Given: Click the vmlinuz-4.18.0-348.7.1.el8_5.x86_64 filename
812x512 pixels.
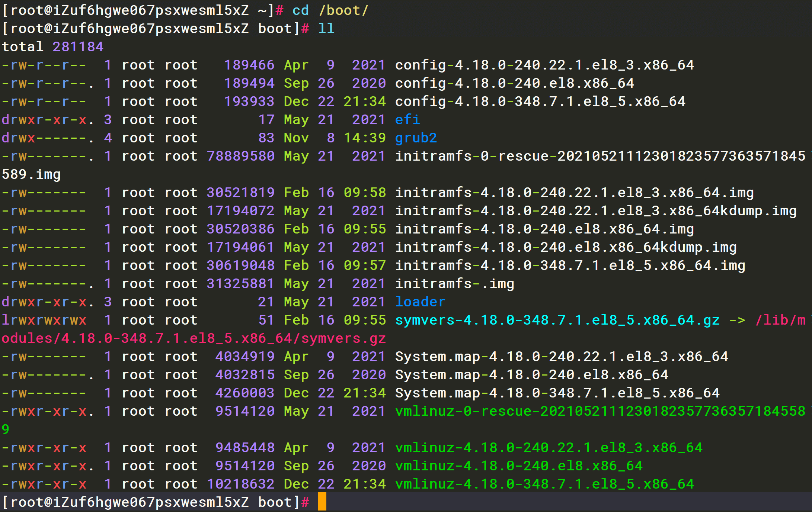Looking at the screenshot, I should click(x=544, y=484).
